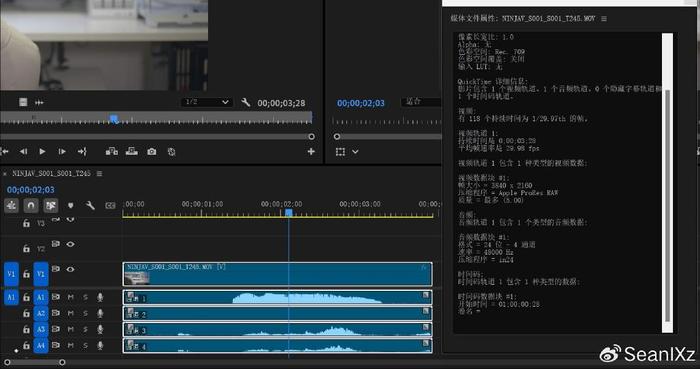
Task: Click the V1 source patch button
Action: (11, 274)
